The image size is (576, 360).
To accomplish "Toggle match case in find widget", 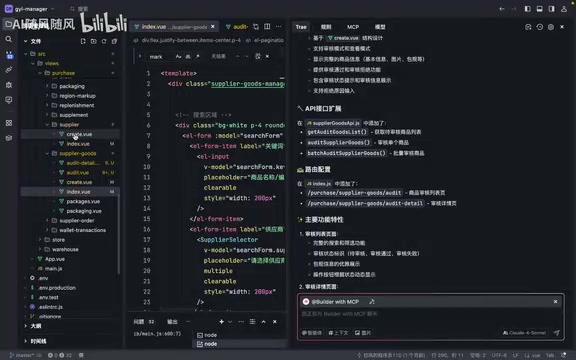I will (178, 56).
